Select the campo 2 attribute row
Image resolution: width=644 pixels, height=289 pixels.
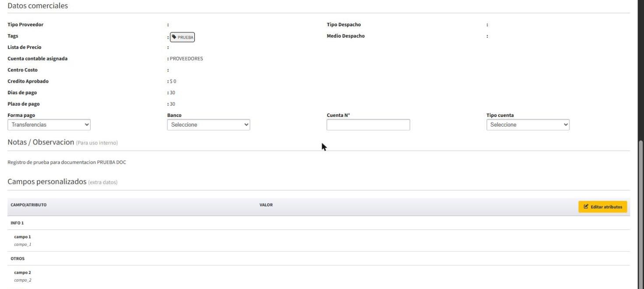319,276
